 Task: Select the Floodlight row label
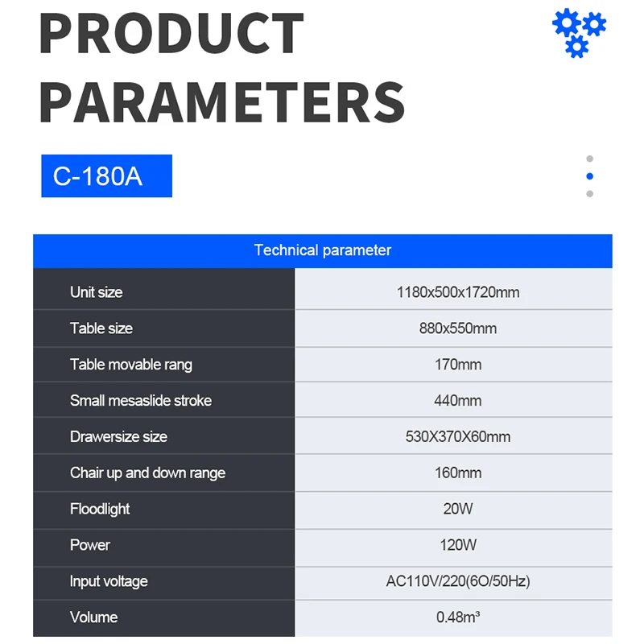click(x=100, y=510)
